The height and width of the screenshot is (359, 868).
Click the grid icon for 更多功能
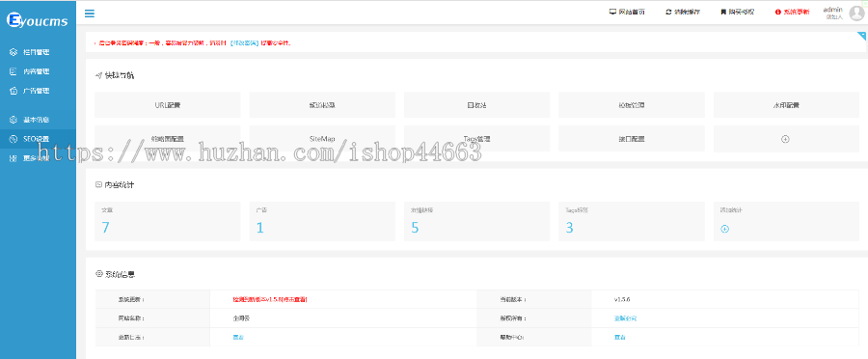click(x=14, y=158)
